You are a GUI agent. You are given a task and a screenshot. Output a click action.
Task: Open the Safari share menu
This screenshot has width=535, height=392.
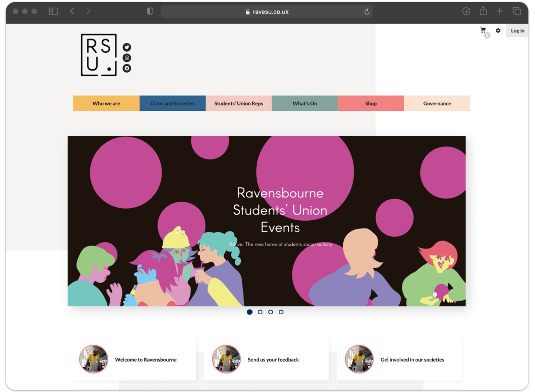pos(483,11)
